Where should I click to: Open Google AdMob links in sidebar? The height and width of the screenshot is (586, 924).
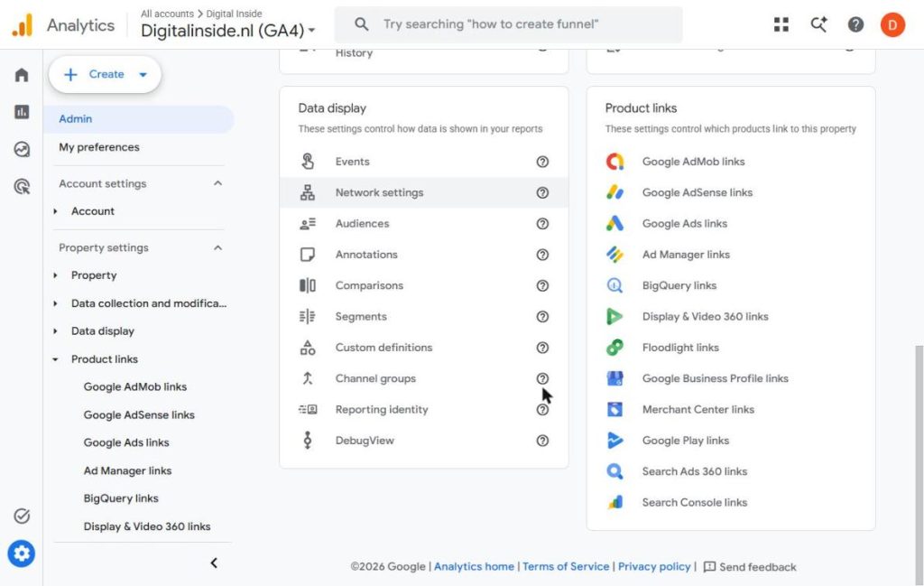click(135, 386)
